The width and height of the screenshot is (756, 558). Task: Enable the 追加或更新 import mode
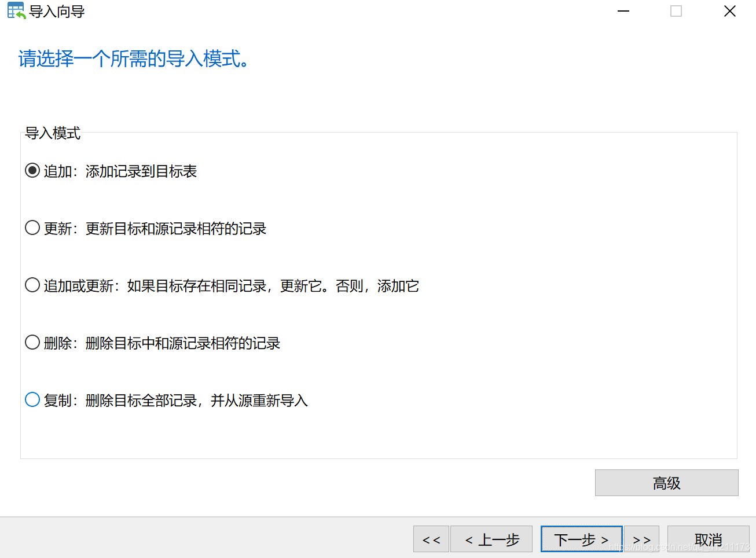coord(32,285)
